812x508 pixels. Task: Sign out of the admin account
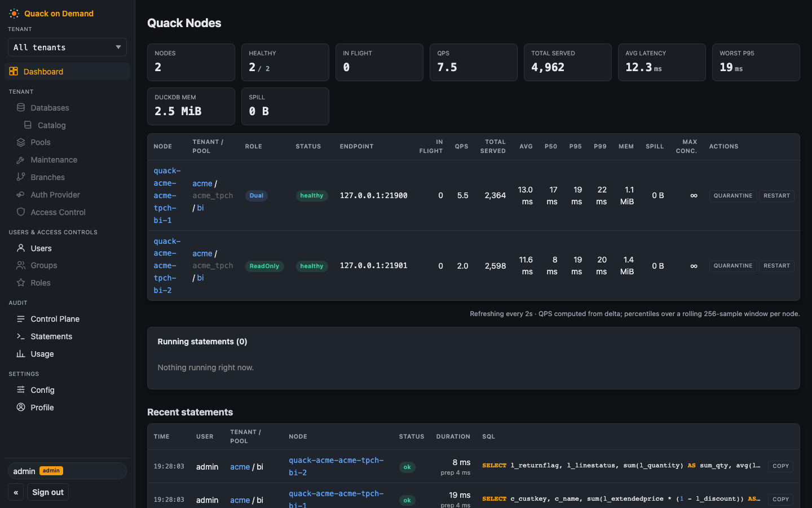[x=48, y=492]
